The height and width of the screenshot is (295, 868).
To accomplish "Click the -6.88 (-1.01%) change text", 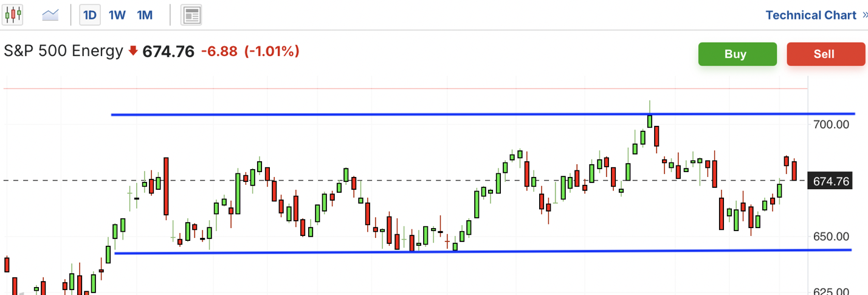I will pyautogui.click(x=250, y=52).
